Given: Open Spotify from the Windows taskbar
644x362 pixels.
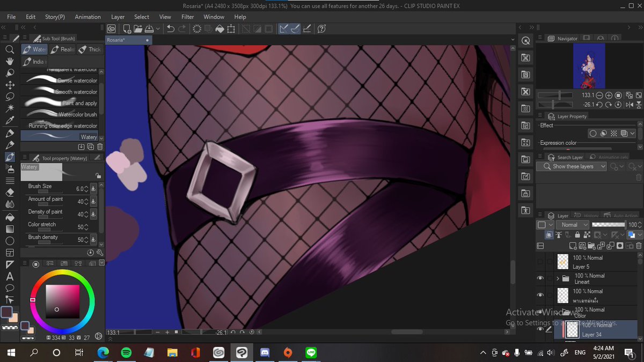Looking at the screenshot, I should click(126, 353).
